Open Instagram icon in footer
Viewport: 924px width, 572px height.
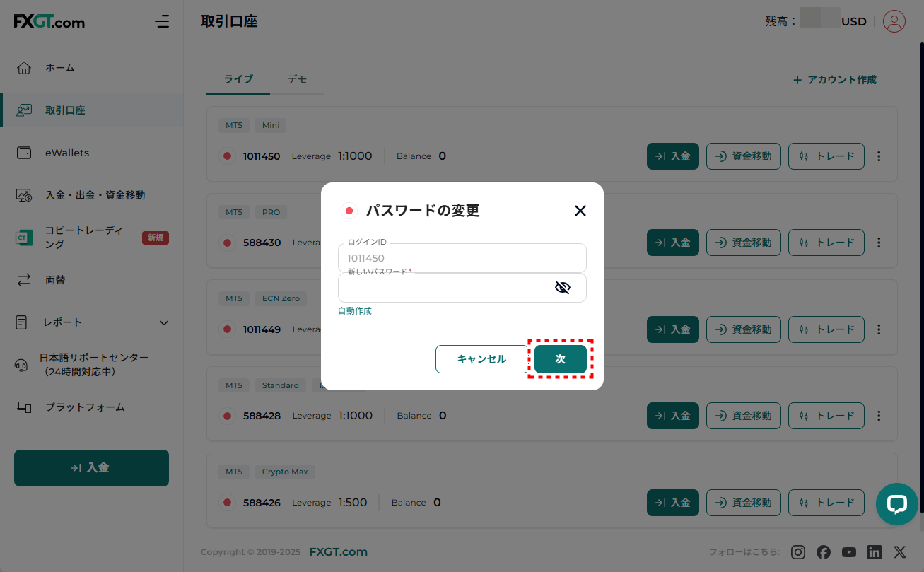tap(798, 552)
